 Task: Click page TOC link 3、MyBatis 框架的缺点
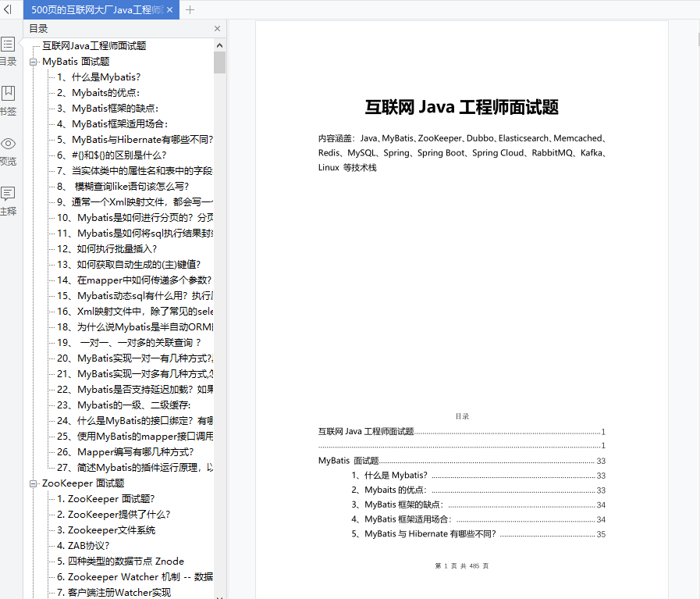(478, 505)
